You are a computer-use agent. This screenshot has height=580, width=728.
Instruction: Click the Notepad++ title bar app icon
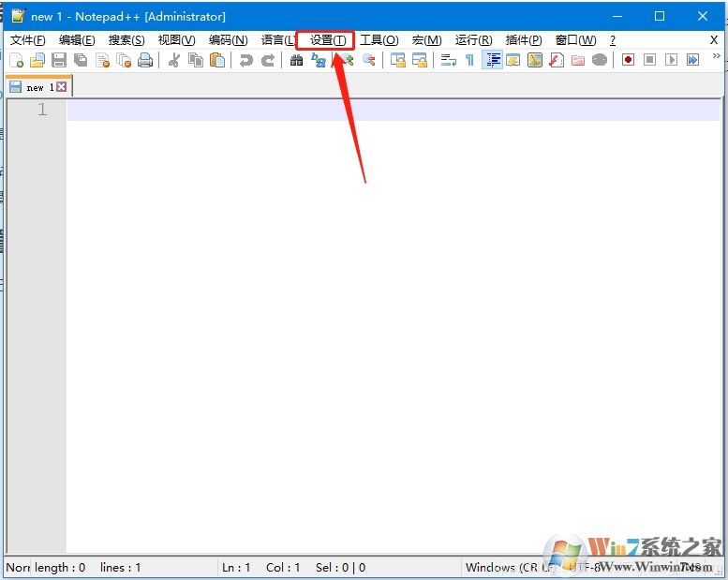point(18,16)
